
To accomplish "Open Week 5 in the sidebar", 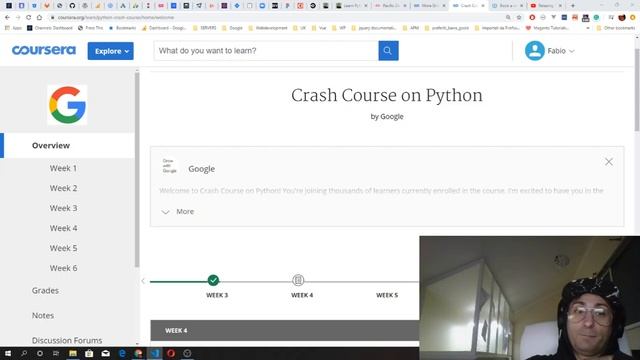I will (63, 248).
